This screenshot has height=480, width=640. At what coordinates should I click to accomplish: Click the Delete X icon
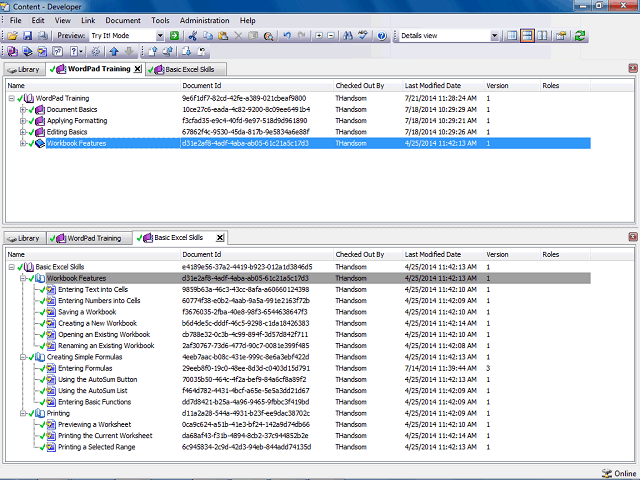pyautogui.click(x=238, y=36)
